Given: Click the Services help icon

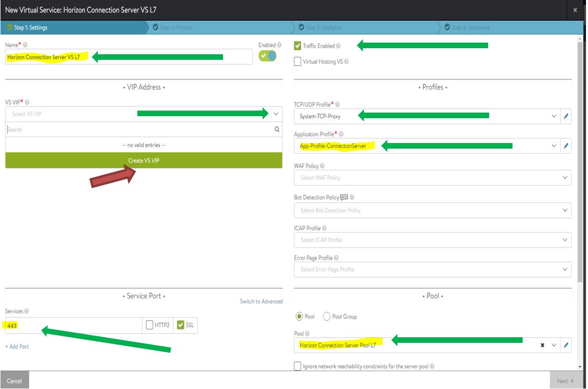Looking at the screenshot, I should tap(27, 311).
